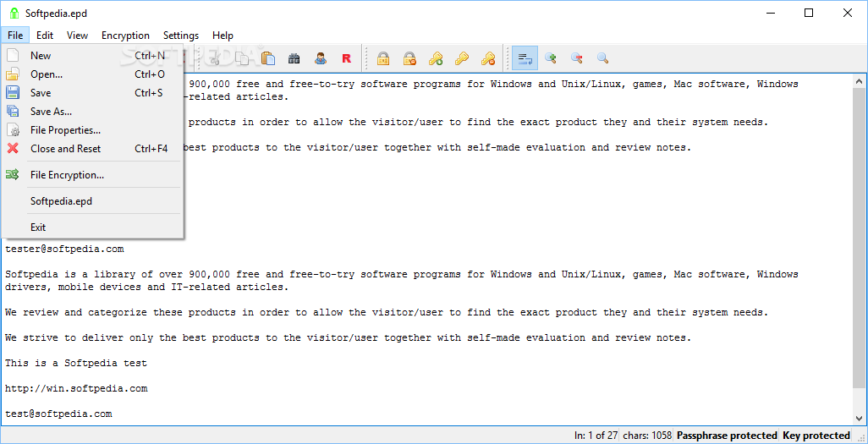This screenshot has width=868, height=444.
Task: Click the red X Close and Reset icon
Action: coord(12,148)
